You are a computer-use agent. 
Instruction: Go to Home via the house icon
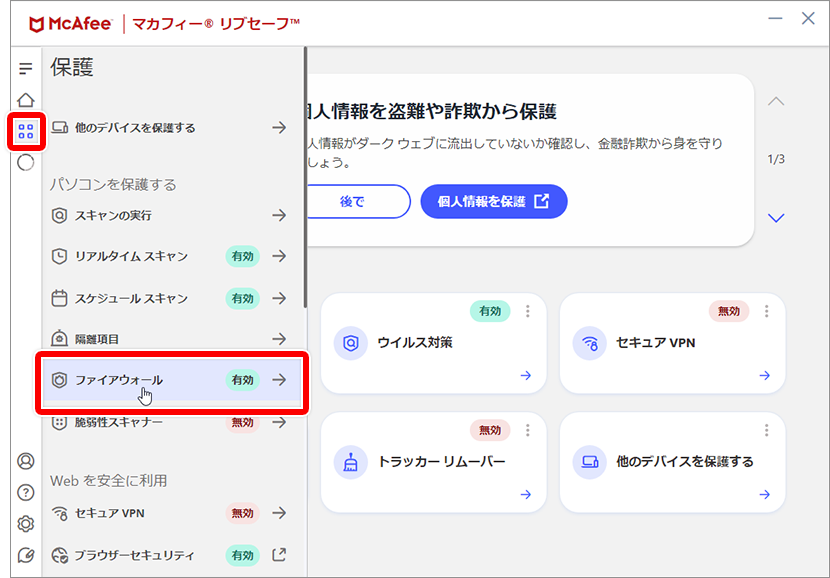pyautogui.click(x=25, y=100)
